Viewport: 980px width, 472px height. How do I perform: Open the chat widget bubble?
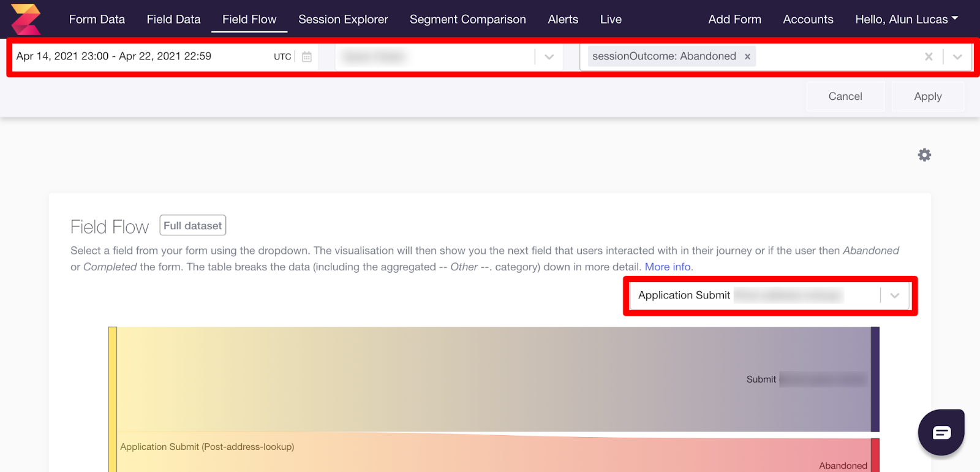[x=941, y=432]
